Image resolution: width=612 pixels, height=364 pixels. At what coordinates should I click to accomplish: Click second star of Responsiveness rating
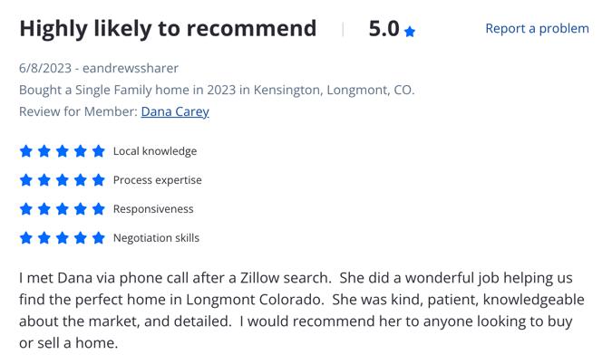pos(44,209)
